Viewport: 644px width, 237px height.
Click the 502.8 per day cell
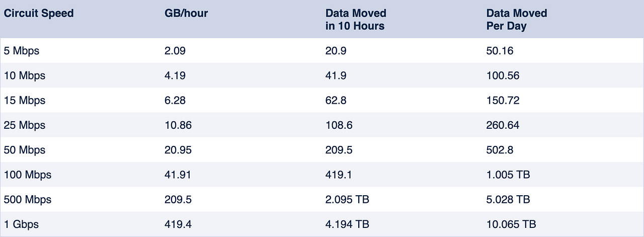coord(500,150)
